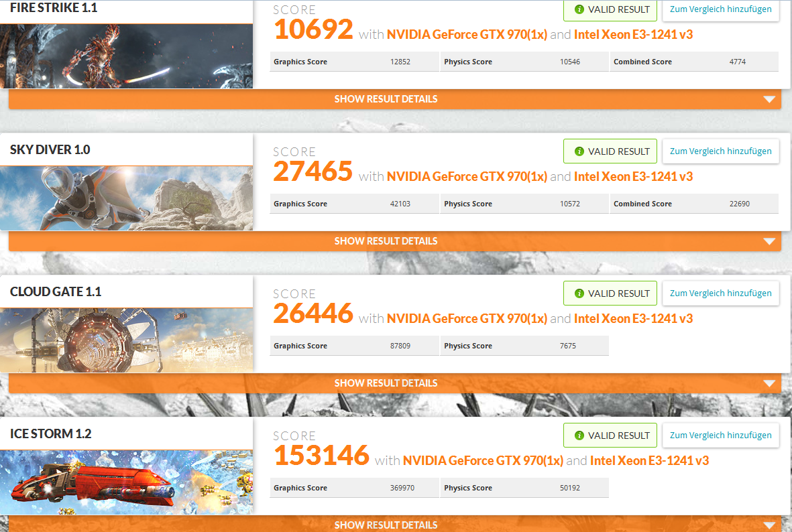Show result details for Sky Diver 1.0
Screen dimensions: 792x532
pyautogui.click(x=395, y=241)
